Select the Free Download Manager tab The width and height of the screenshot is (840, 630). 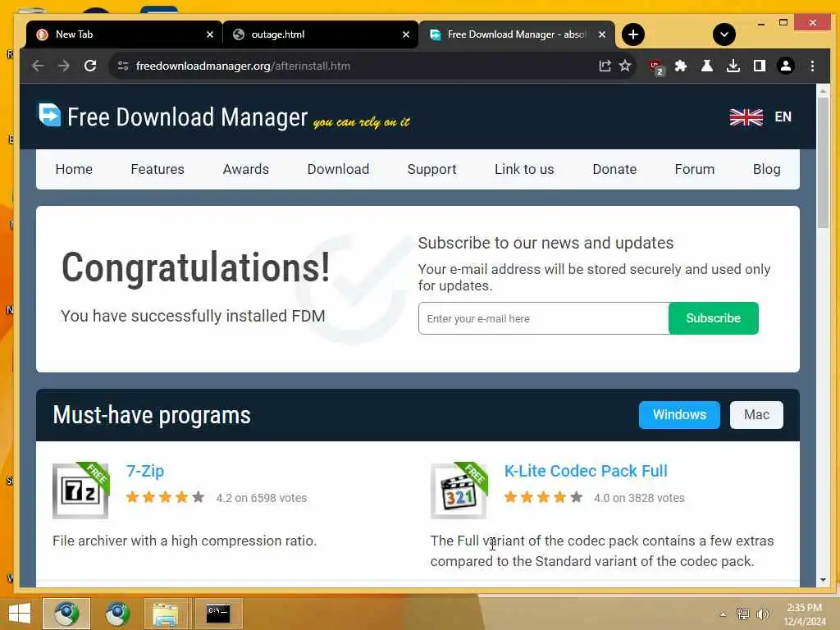click(x=517, y=34)
